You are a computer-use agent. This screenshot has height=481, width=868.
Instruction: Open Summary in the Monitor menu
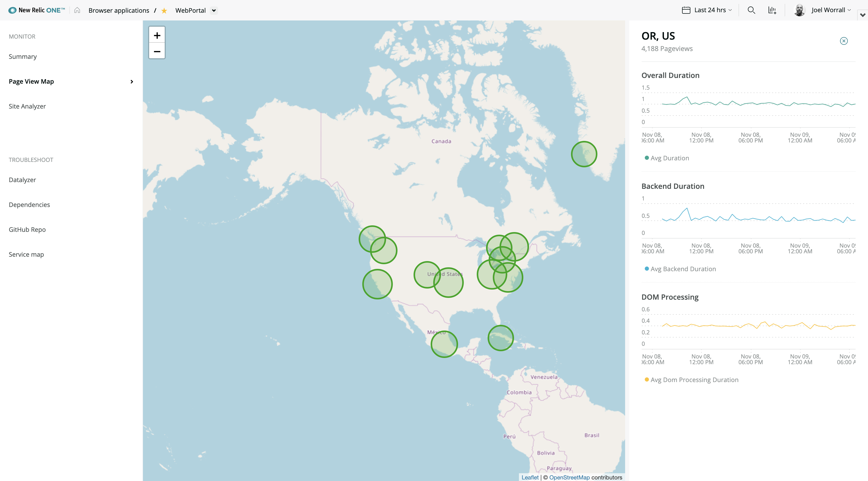click(x=23, y=57)
